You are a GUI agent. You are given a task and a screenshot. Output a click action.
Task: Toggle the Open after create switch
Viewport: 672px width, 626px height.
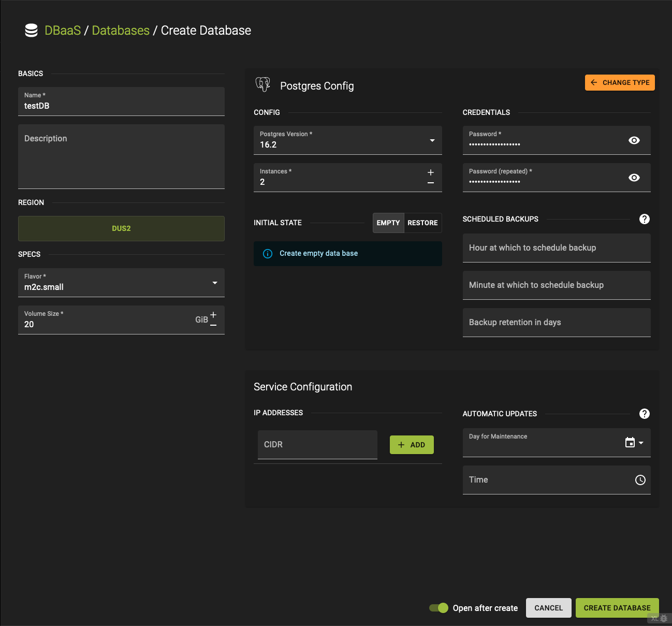(439, 608)
